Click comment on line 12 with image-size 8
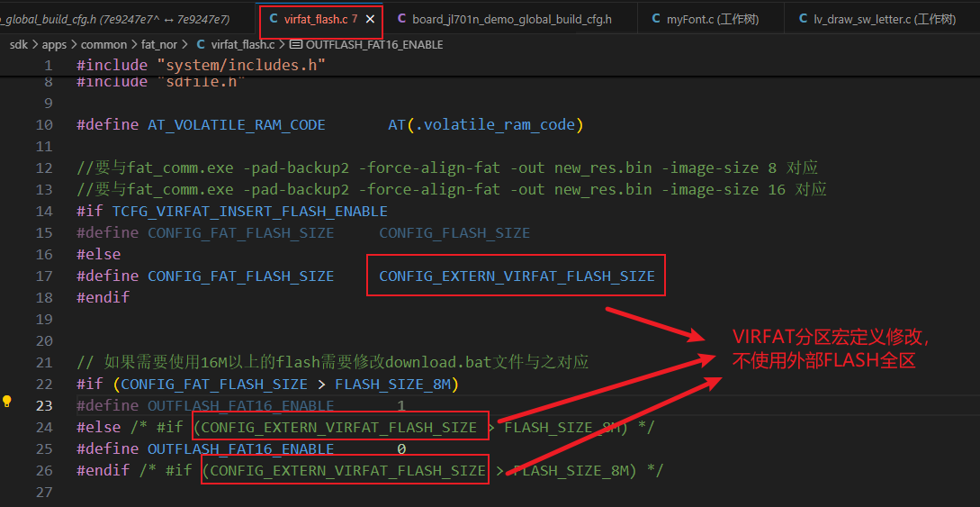The image size is (980, 507). point(447,168)
